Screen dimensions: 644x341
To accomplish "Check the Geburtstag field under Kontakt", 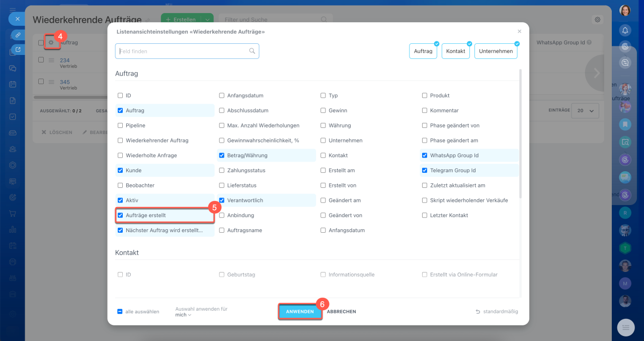I will coord(222,275).
